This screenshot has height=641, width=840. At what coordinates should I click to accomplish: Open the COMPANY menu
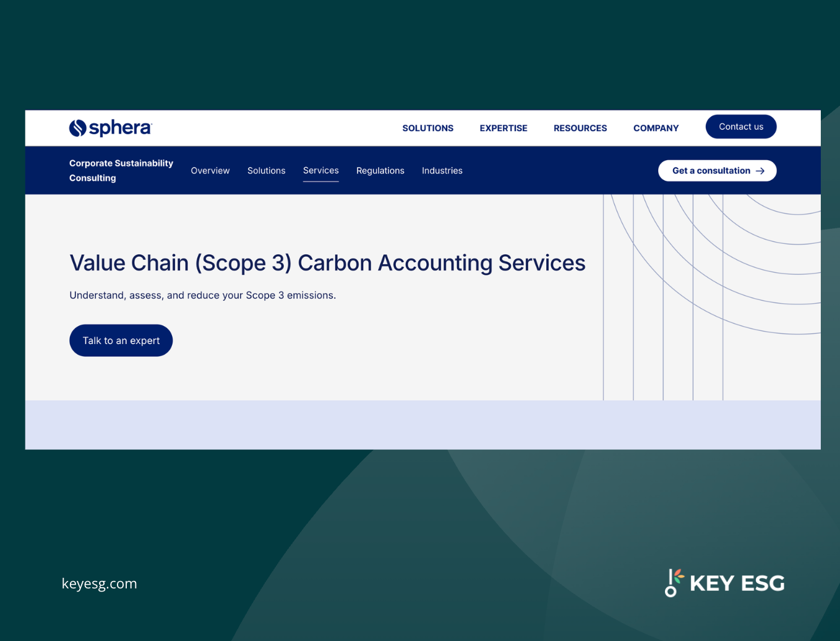click(656, 128)
